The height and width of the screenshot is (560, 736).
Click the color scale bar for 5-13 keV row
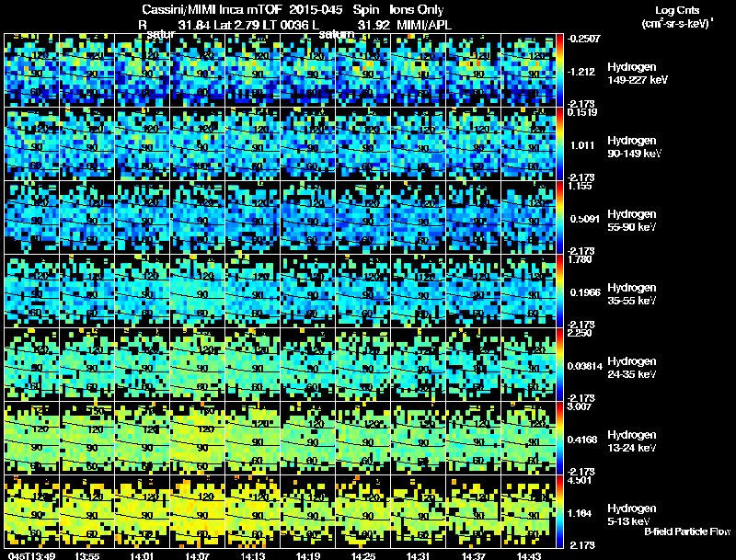click(x=559, y=512)
